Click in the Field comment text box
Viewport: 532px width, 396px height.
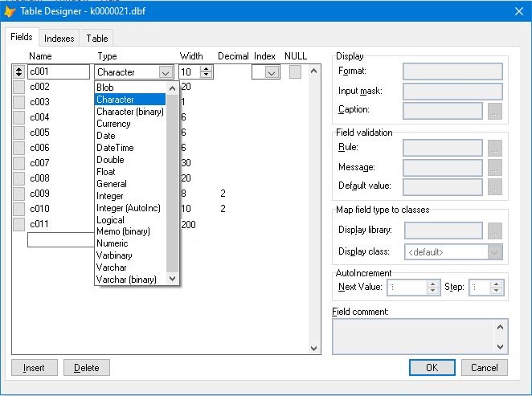click(412, 336)
